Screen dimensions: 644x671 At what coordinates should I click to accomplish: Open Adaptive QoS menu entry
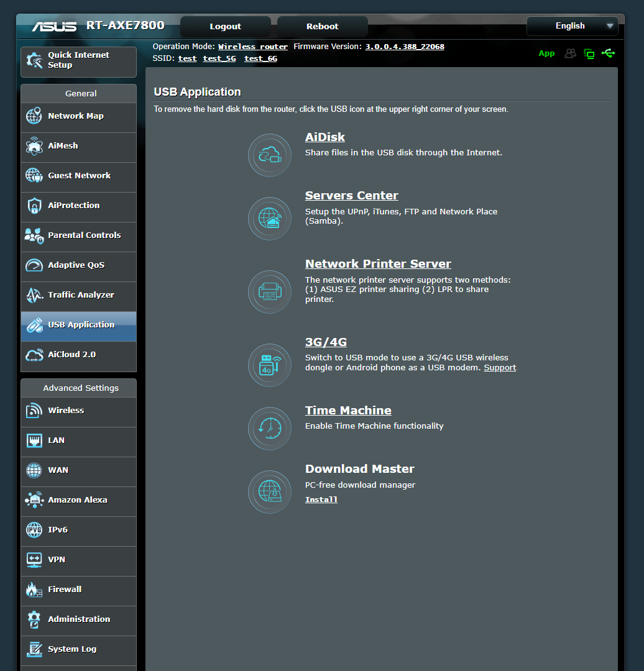[x=79, y=265]
